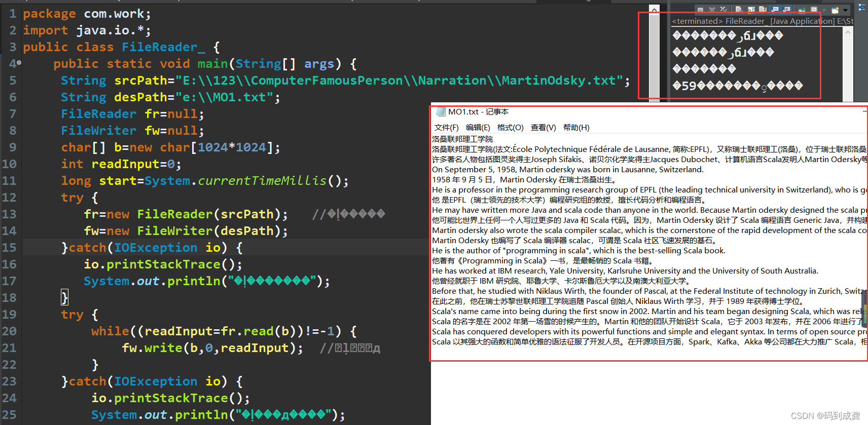Screen dimensions: 868x425
Task: Click the MO1.txt - 记事本 window title
Action: [478, 112]
